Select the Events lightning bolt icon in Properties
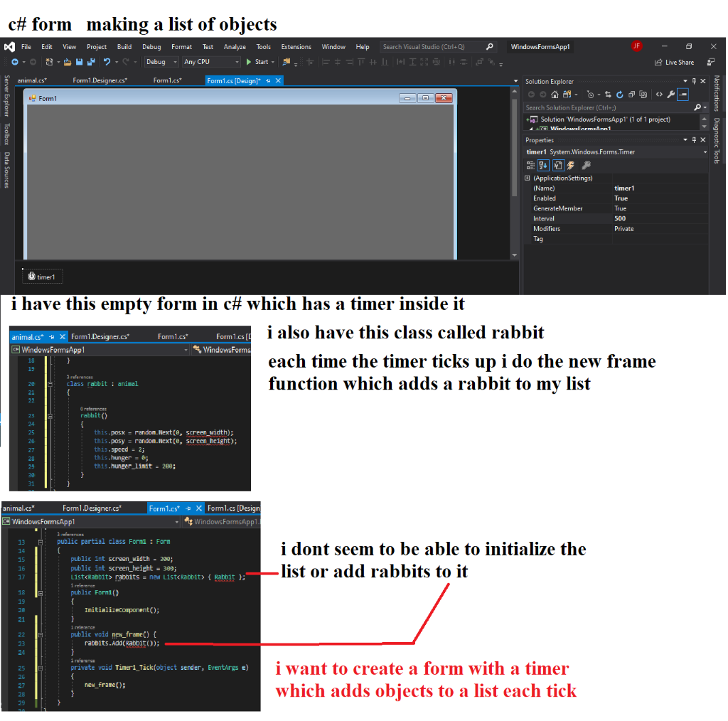728x721 pixels. [569, 165]
